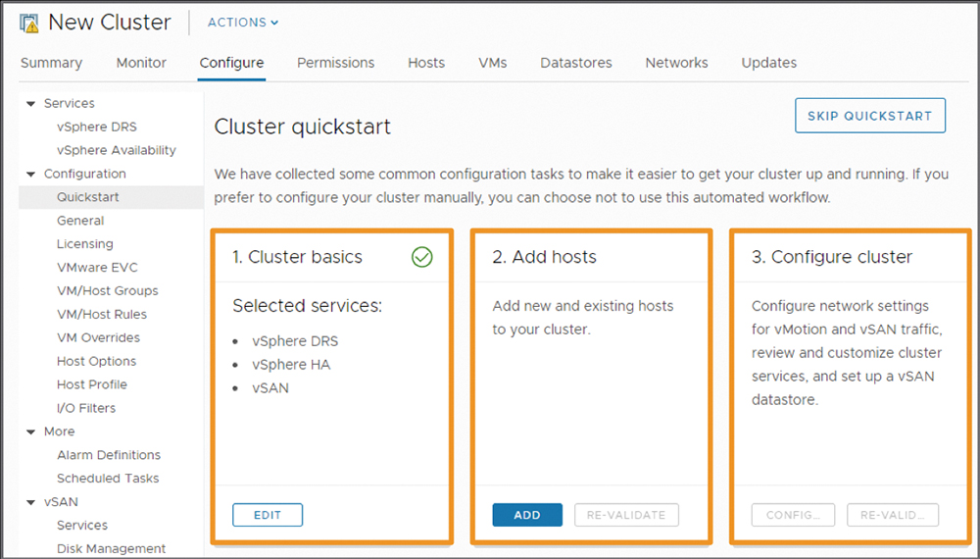
Task: Open Licensing in the sidebar
Action: [85, 244]
